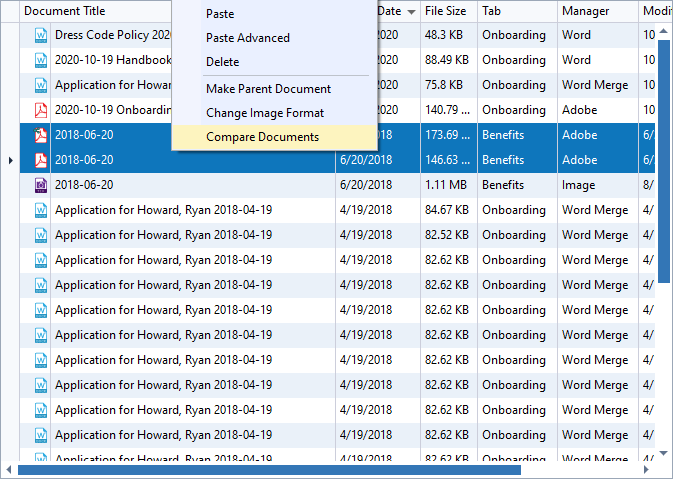Select Delete in the context menu
Screen dimensions: 673x479
[x=222, y=62]
